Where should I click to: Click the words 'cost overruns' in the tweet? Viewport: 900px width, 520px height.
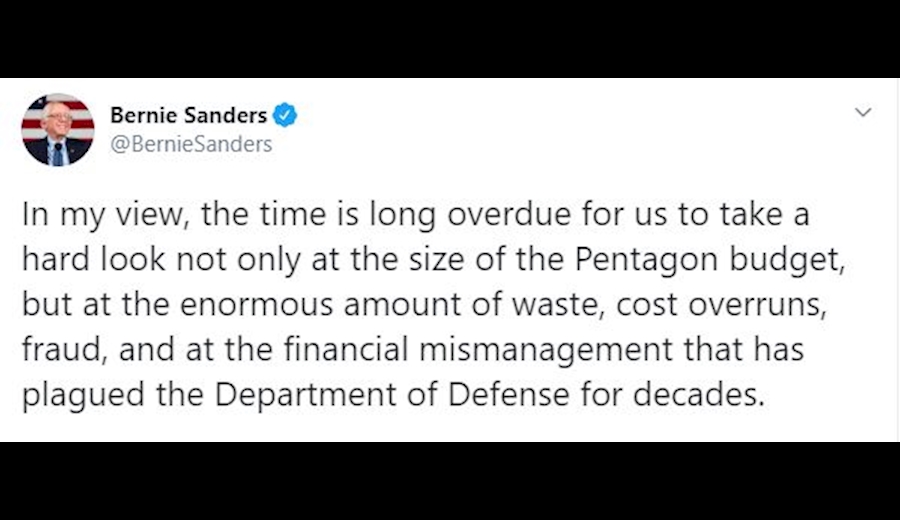click(x=721, y=305)
